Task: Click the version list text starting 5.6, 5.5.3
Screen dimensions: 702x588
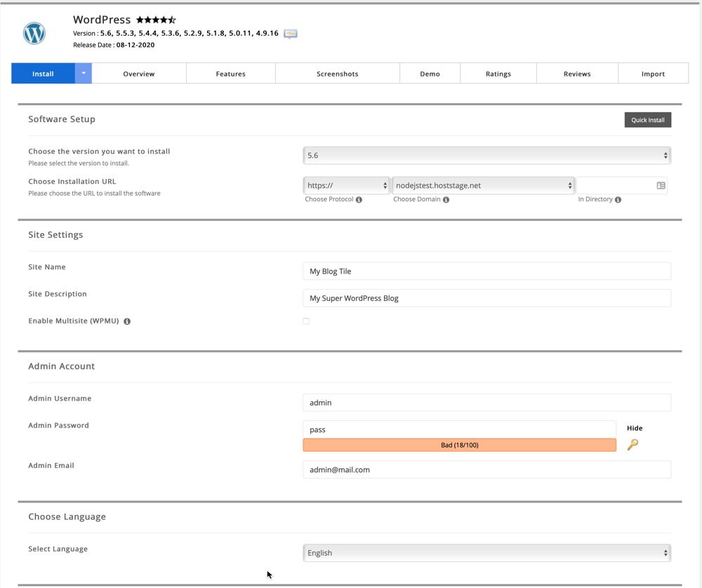Action: pos(189,33)
